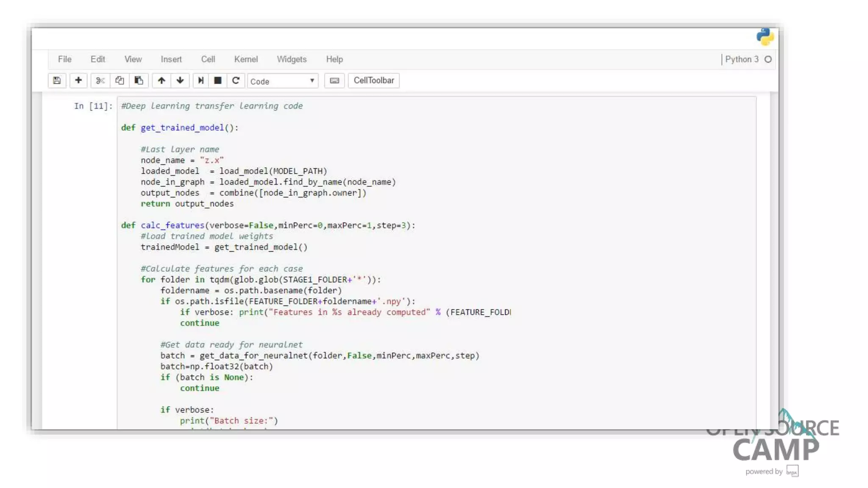Open command palette keyboard icon
The image size is (868, 488).
point(334,80)
